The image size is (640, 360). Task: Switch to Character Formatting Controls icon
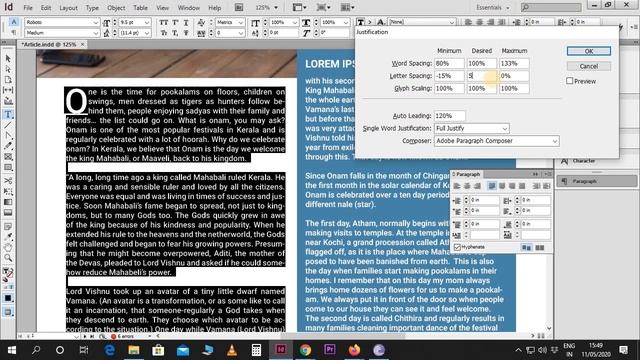(13, 22)
